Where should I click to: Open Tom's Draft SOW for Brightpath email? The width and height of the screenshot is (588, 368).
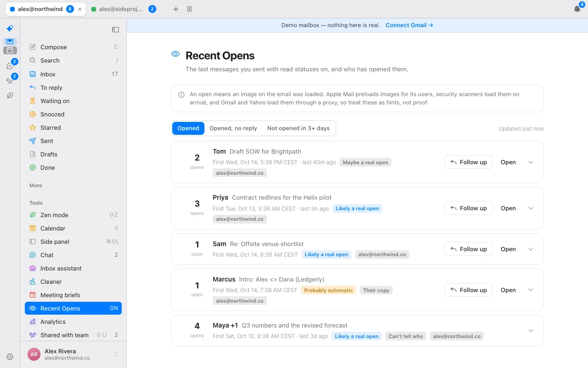(x=508, y=162)
